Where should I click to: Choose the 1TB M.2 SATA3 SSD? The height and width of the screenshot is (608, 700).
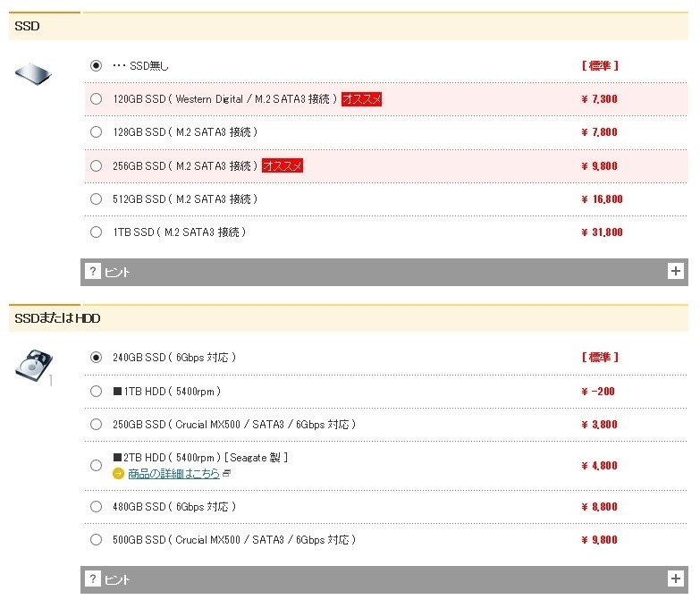(97, 232)
